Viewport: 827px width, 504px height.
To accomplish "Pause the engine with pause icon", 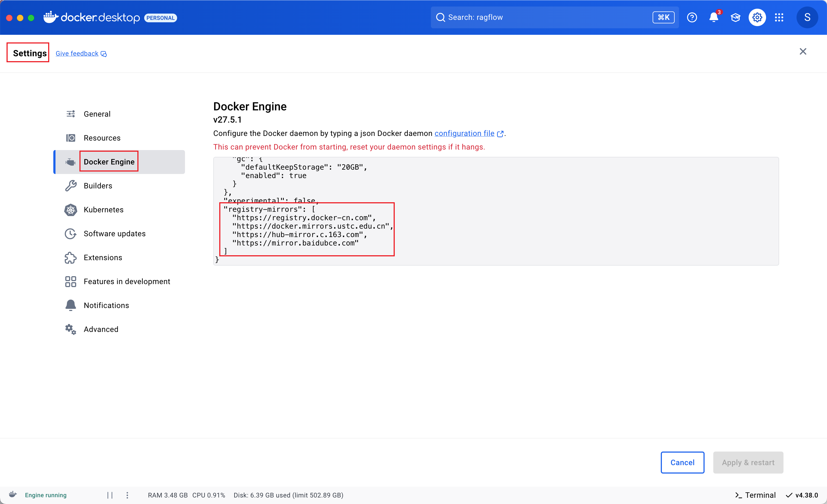I will 110,495.
